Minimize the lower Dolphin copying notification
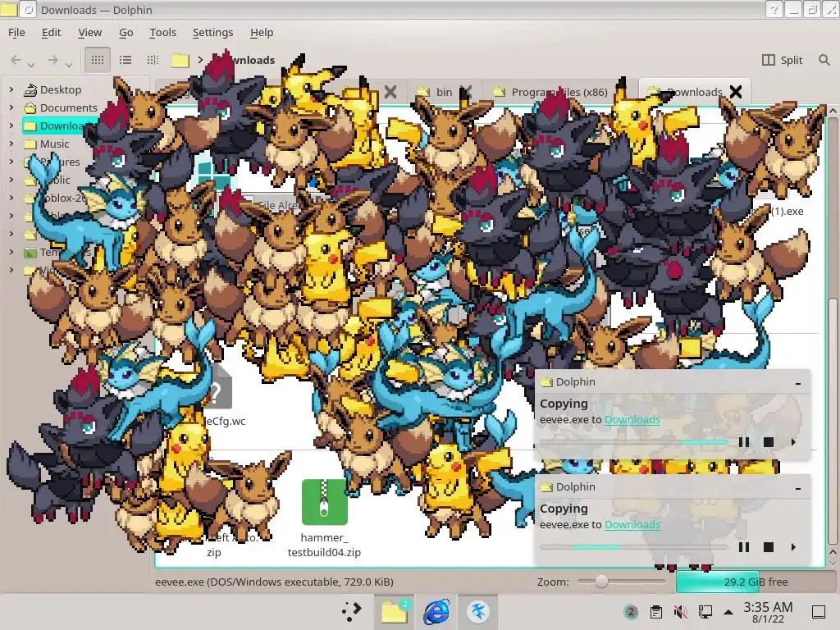Viewport: 840px width, 630px height. [798, 487]
